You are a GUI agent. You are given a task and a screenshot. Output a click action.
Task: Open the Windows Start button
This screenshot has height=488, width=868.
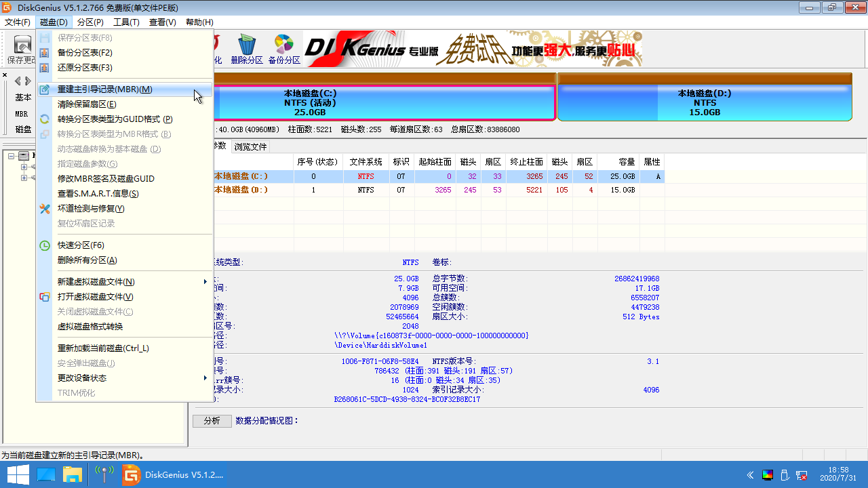(x=18, y=474)
